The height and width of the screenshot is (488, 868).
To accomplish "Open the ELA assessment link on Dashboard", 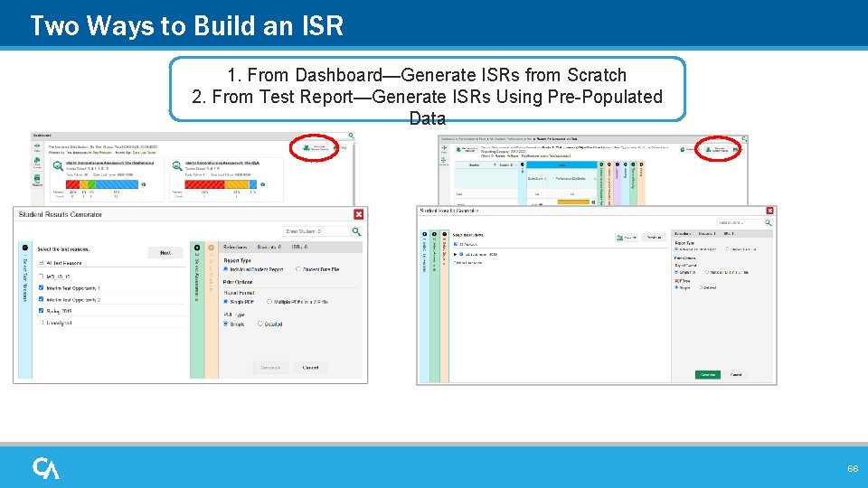I will 222,163.
